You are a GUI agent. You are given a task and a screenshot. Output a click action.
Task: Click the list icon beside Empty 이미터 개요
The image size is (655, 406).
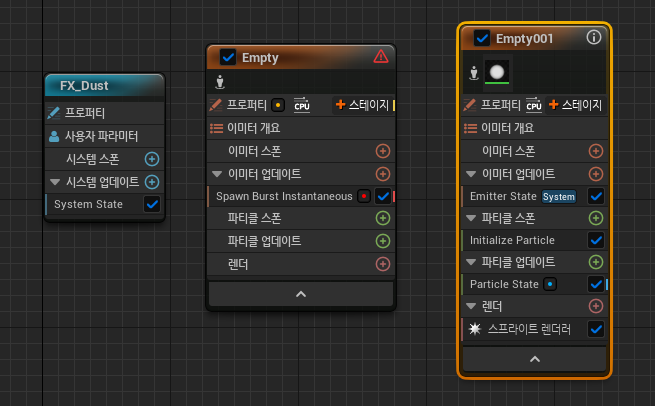216,128
